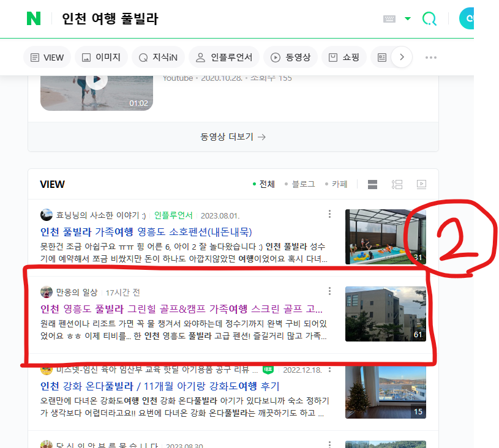The image size is (499, 448).
Task: Select the 전체 filter in VIEW
Action: (264, 184)
